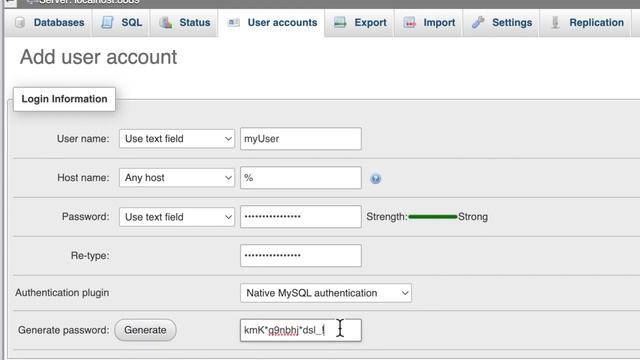The width and height of the screenshot is (640, 360).
Task: Select the User accounts tab
Action: click(272, 23)
